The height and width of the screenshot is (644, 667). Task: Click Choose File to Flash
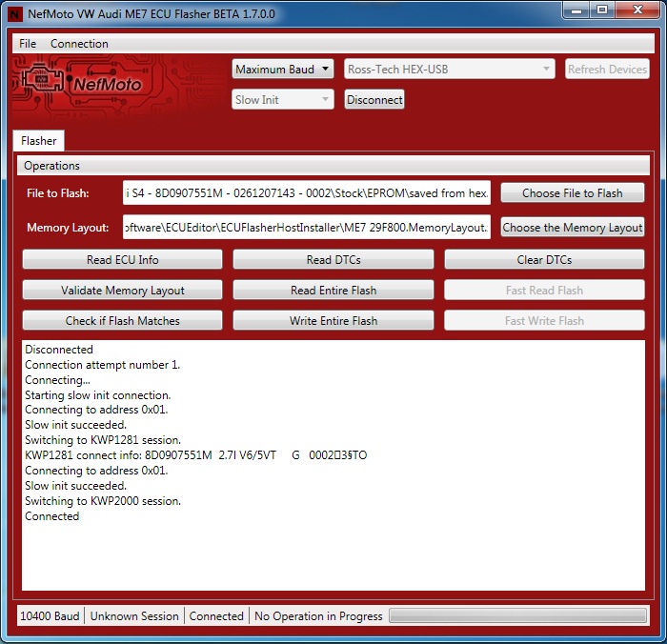pos(572,193)
